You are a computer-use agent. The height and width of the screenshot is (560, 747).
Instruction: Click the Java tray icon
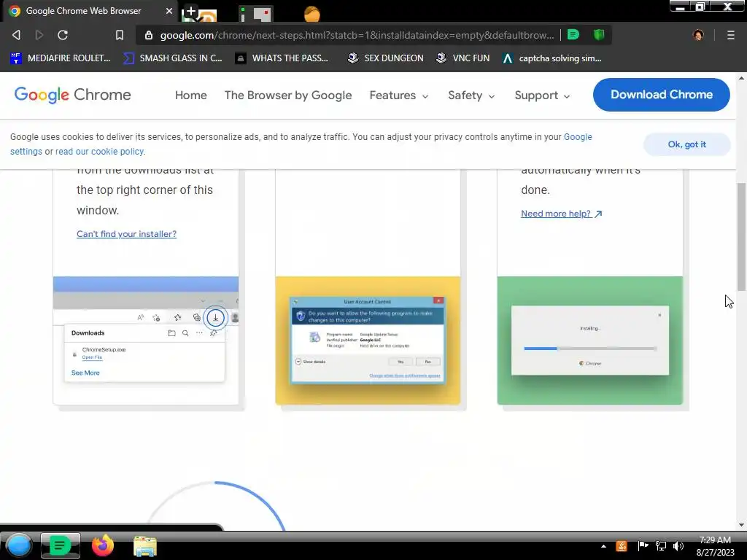[622, 546]
